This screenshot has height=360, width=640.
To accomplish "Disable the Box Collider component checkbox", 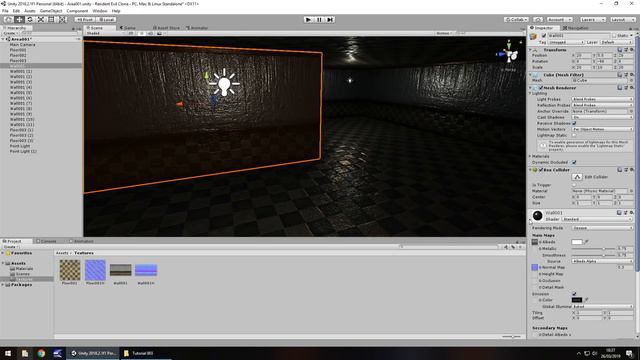I will (541, 170).
